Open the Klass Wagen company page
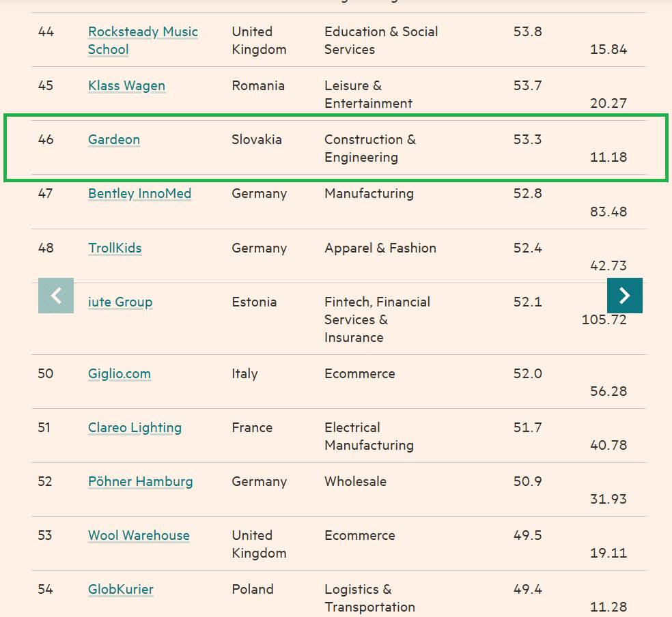 [x=126, y=85]
